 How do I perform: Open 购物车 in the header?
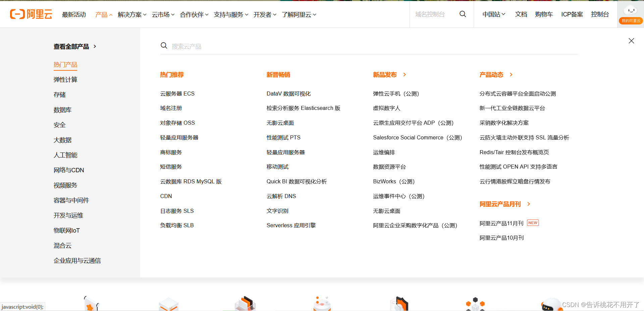pyautogui.click(x=544, y=14)
